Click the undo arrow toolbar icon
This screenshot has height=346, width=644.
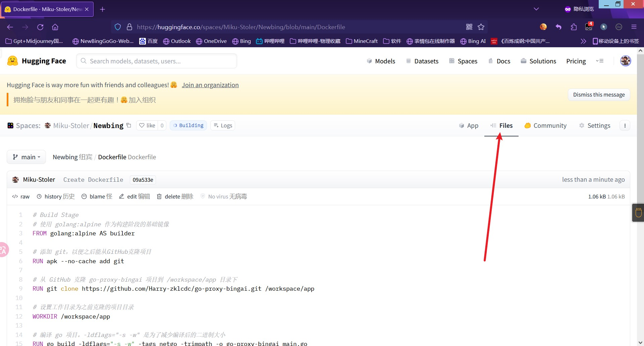coord(558,27)
